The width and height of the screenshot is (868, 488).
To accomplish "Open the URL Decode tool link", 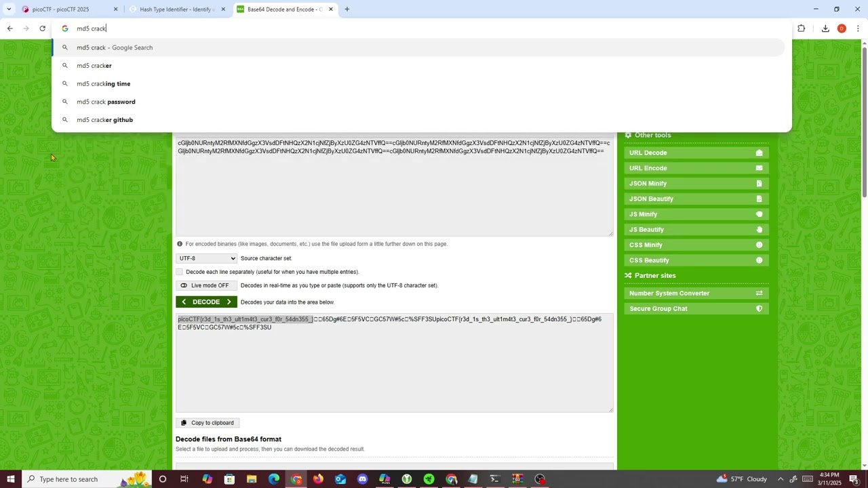I will coord(696,152).
